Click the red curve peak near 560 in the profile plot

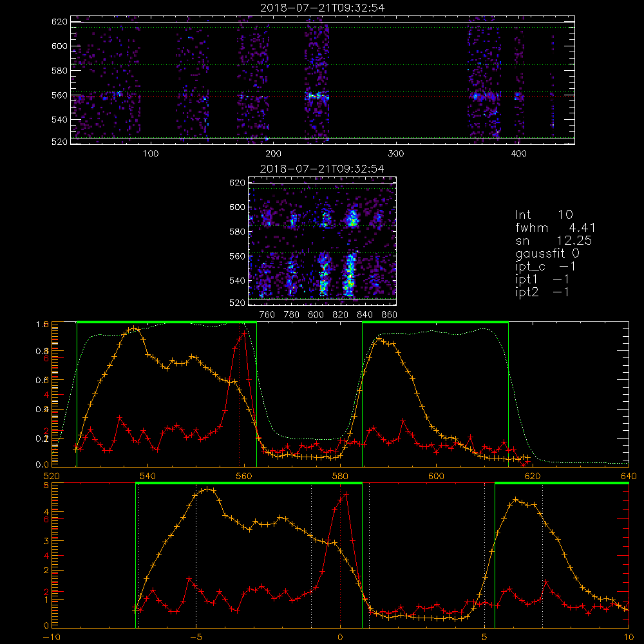click(x=244, y=334)
